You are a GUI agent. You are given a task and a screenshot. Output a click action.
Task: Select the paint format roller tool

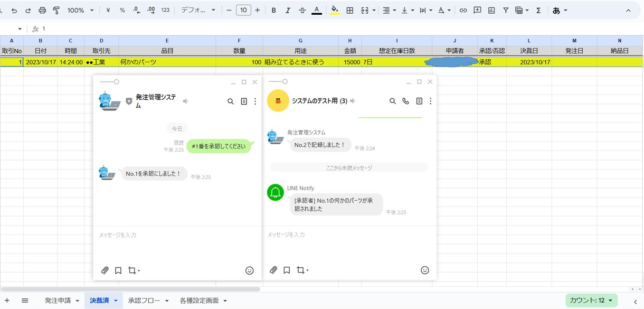coord(56,11)
